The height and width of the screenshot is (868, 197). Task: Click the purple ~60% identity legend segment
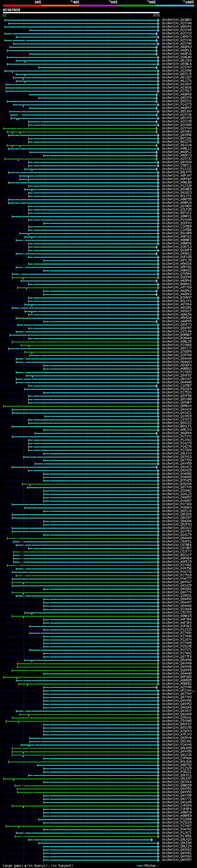[x=98, y=6]
